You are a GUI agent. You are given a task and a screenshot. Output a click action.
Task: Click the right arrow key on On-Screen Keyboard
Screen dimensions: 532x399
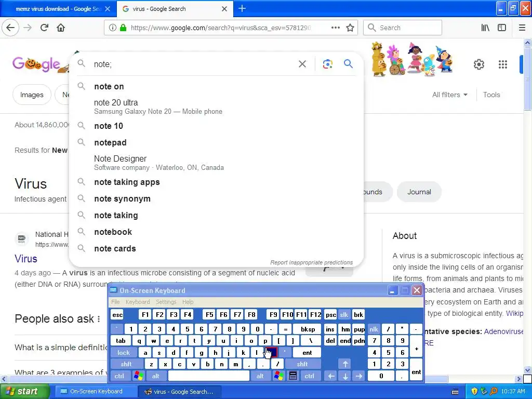[x=359, y=376]
